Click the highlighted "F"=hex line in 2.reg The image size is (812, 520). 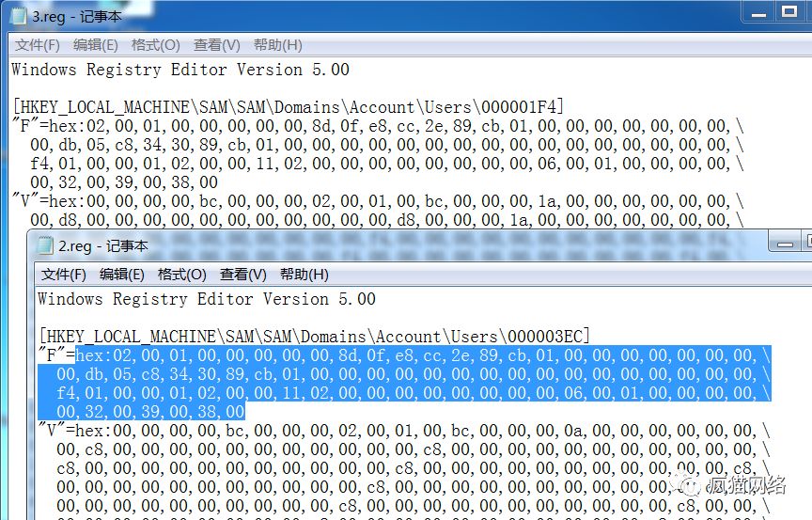[404, 355]
